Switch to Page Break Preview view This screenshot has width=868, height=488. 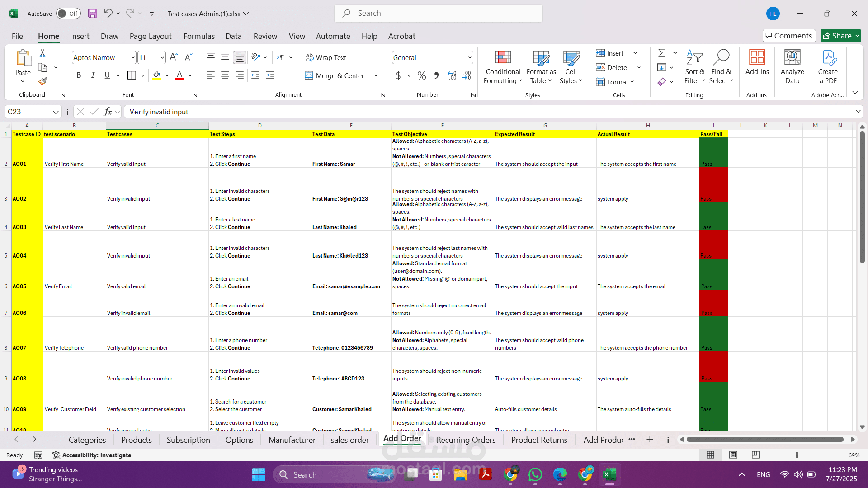[x=755, y=455]
